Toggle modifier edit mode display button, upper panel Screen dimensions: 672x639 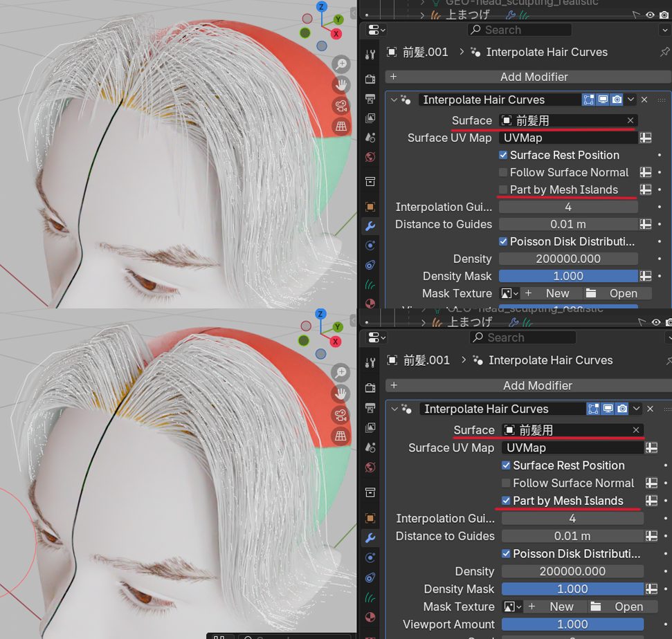point(589,100)
